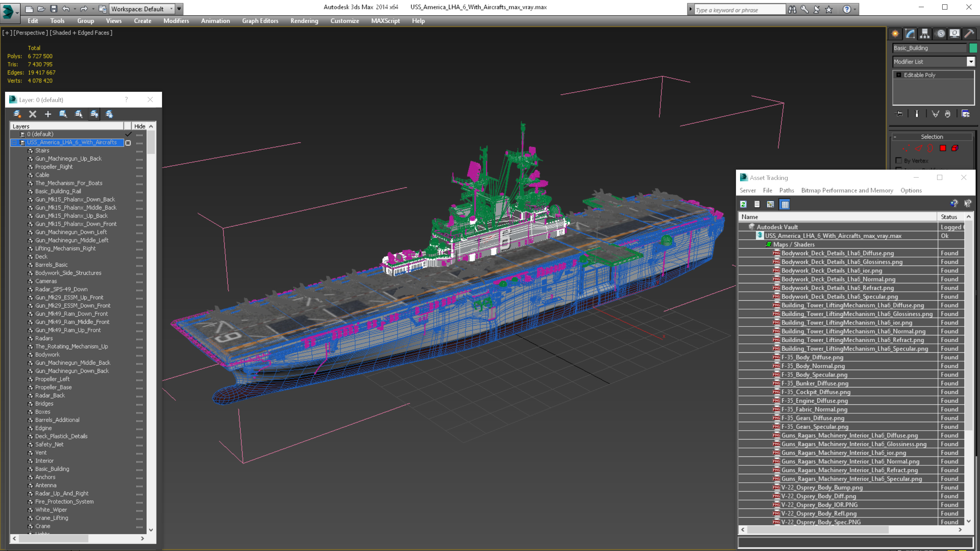980x551 pixels.
Task: Toggle Hide for Radars layer object
Action: [x=139, y=339]
